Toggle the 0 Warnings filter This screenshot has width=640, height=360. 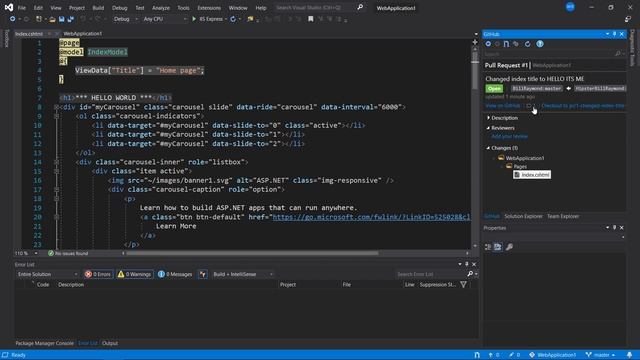[135, 274]
